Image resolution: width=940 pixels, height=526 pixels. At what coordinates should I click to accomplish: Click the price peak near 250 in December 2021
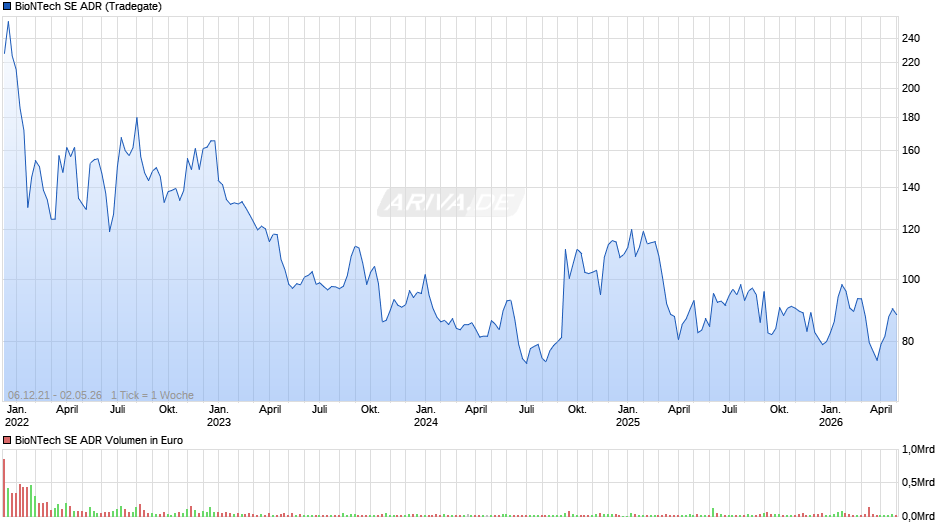8,22
